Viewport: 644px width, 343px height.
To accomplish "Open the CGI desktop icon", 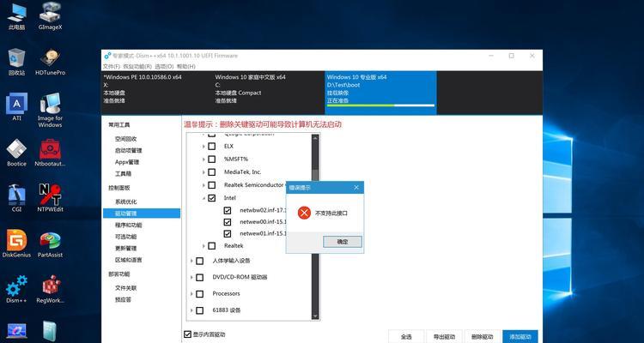I will tap(16, 198).
